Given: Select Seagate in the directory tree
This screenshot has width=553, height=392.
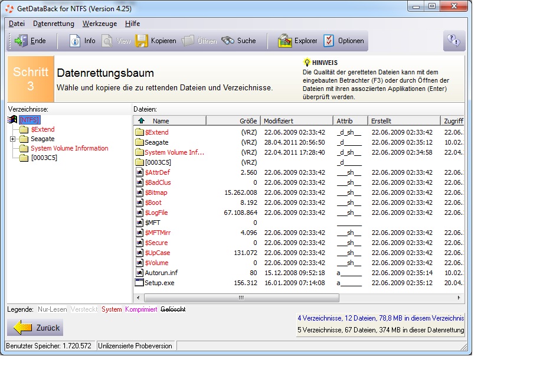Looking at the screenshot, I should [x=42, y=139].
